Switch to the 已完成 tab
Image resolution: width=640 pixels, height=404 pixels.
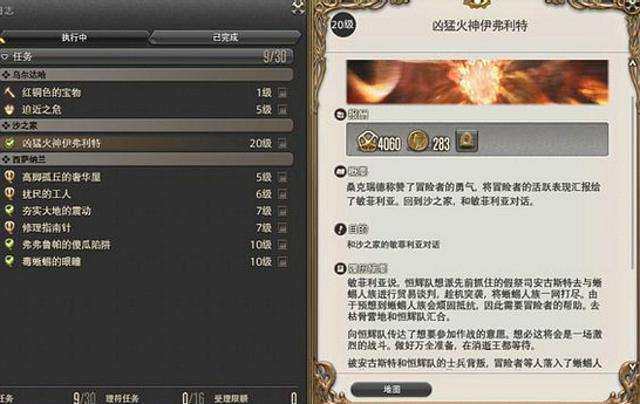pos(225,38)
